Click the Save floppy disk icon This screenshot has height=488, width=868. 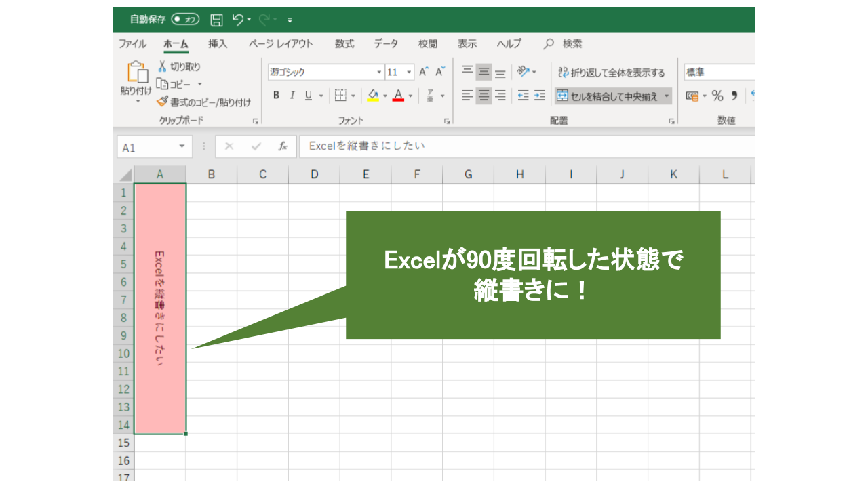pos(216,20)
